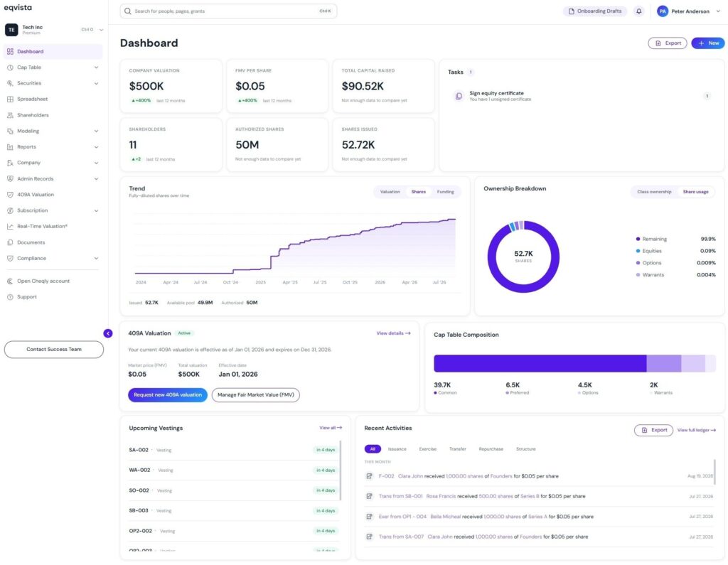Screen dimensions: 728x565
Task: Switch Trend chart to Funding
Action: click(x=445, y=192)
